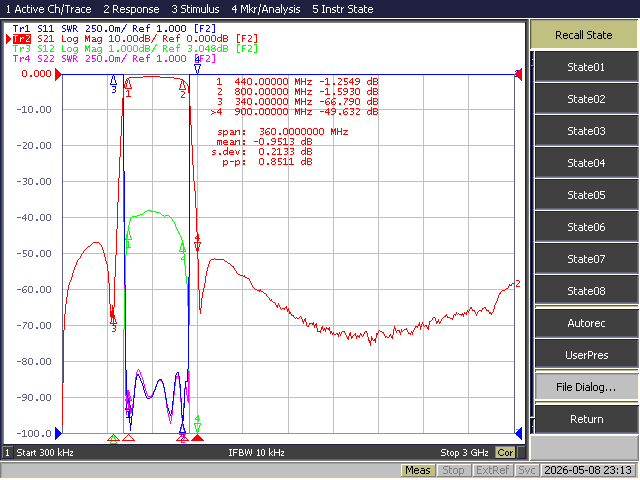Click the softkey panel scrollbar
The image size is (640, 480).
pyautogui.click(x=532, y=242)
